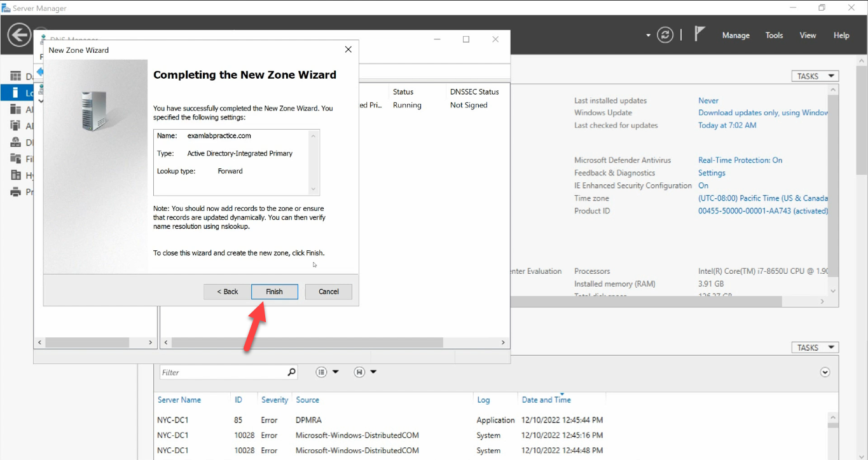Viewport: 868px width, 460px height.
Task: Click DNSSEC Status column header in DNS Manager
Action: click(x=474, y=91)
